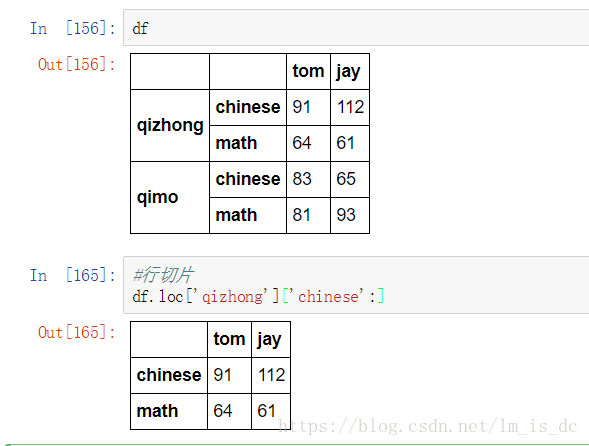This screenshot has height=446, width=589.
Task: Select the In [156] prompt label
Action: (x=73, y=28)
